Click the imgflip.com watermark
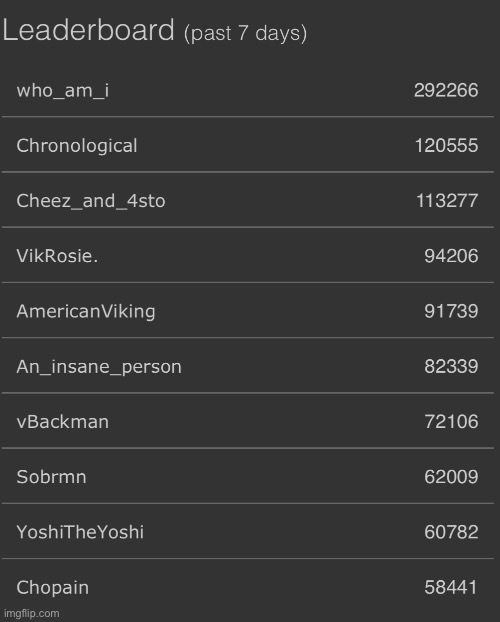The image size is (500, 622). (32, 614)
